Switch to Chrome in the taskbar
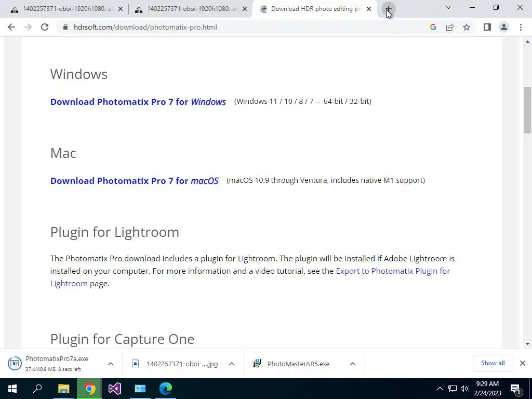 pos(89,389)
